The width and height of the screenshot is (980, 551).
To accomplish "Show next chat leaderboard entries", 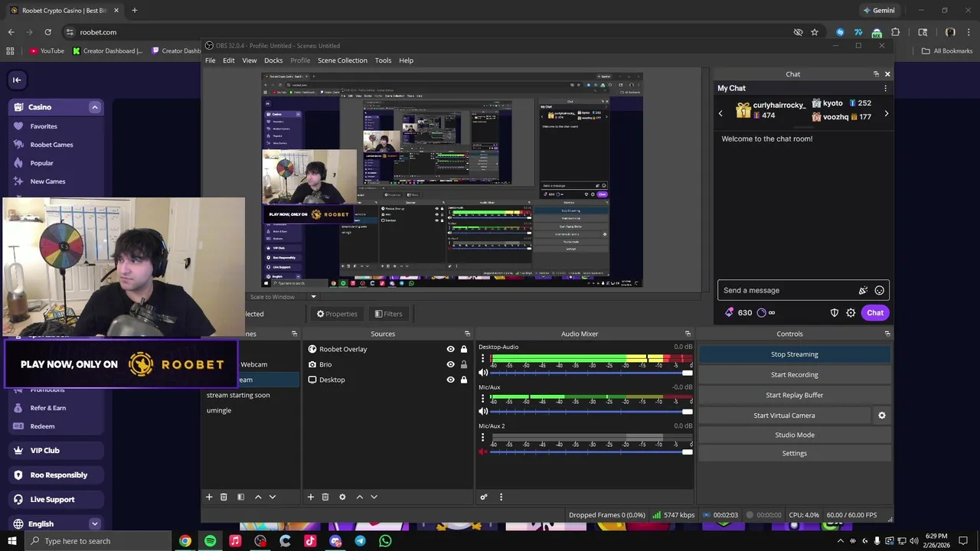I will [x=886, y=113].
